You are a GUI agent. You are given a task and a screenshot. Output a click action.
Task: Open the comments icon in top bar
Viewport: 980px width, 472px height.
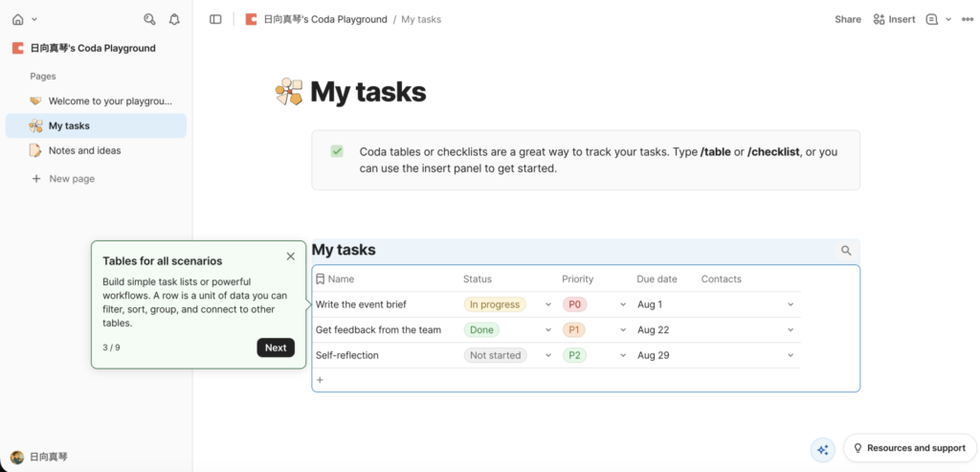pos(931,19)
